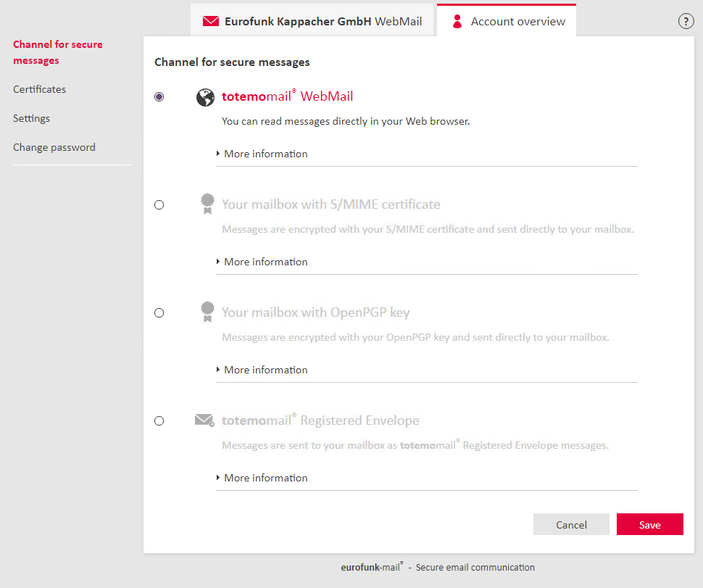Expand More information under OpenPGP key
Image resolution: width=703 pixels, height=588 pixels.
[x=262, y=370]
